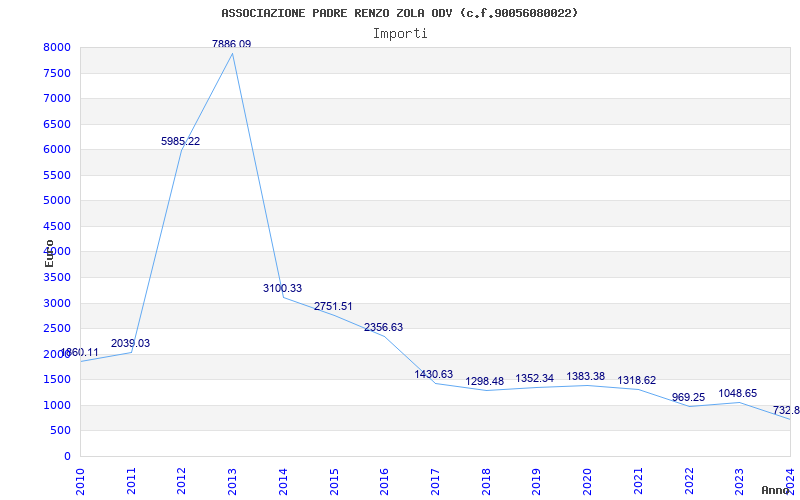Select the data label 5985.22
The width and height of the screenshot is (800, 500).
pyautogui.click(x=181, y=141)
